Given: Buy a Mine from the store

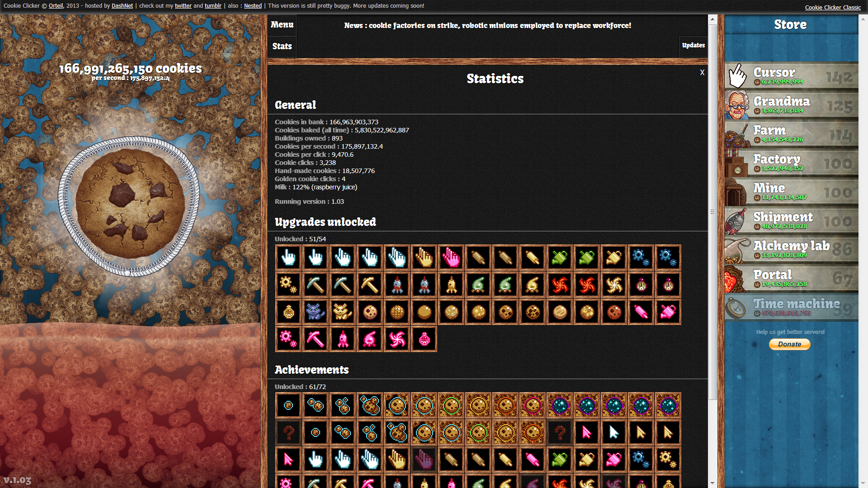Looking at the screenshot, I should pos(791,192).
